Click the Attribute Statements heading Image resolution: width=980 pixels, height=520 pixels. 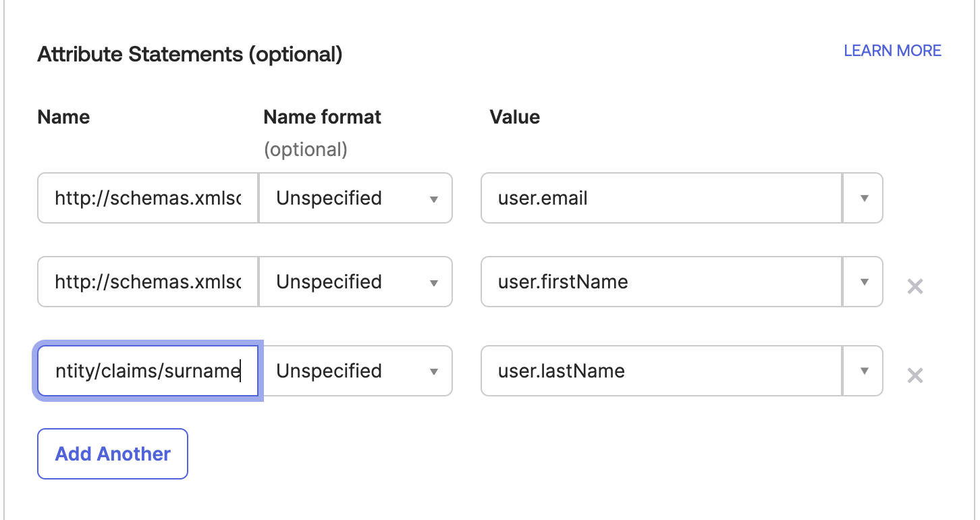pyautogui.click(x=190, y=54)
